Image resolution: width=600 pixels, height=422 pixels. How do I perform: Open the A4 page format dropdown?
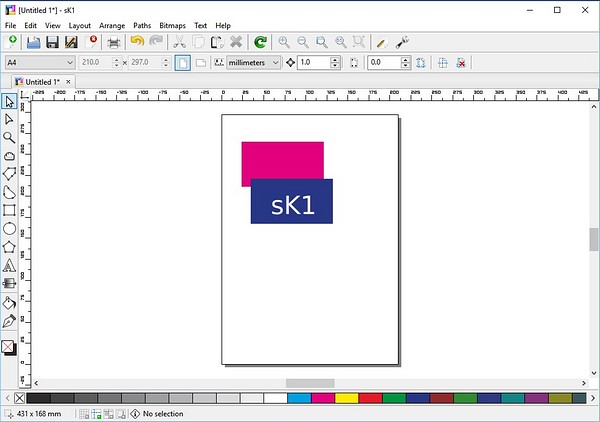click(x=40, y=62)
